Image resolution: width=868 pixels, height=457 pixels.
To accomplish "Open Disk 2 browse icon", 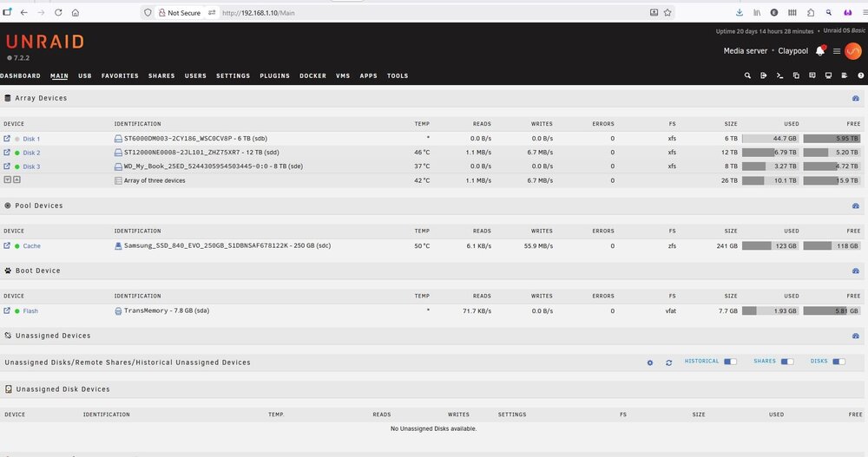I will pyautogui.click(x=7, y=152).
